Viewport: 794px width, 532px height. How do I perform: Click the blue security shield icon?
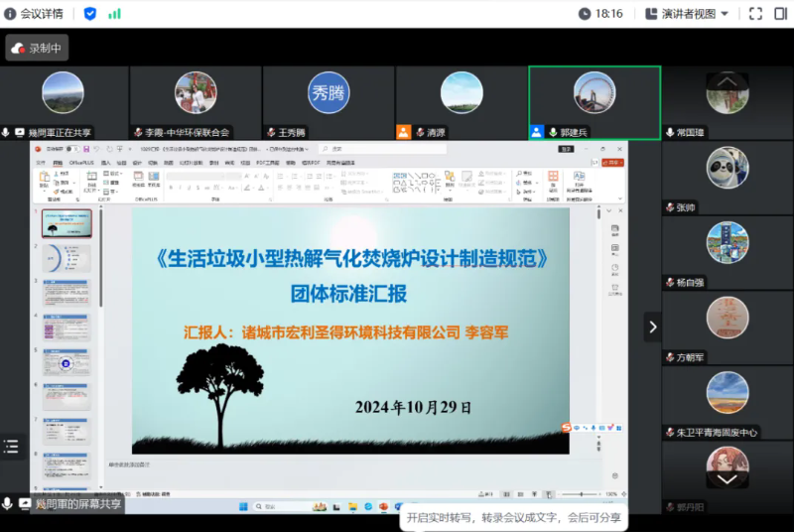(x=90, y=14)
